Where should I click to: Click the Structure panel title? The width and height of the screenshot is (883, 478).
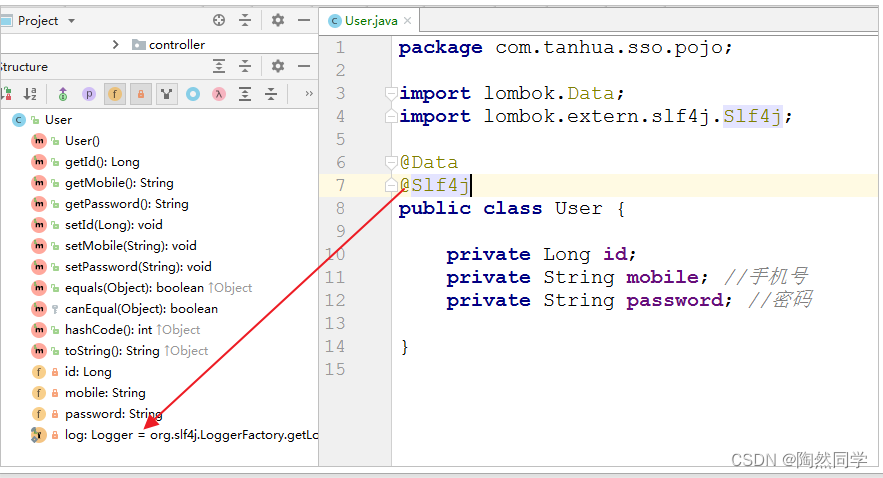pyautogui.click(x=24, y=67)
